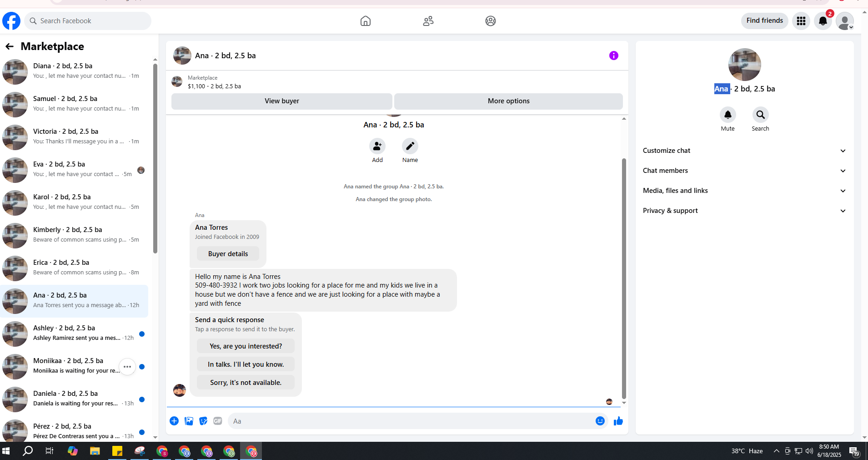
Task: Search in conversation using magnifier icon
Action: pos(761,115)
